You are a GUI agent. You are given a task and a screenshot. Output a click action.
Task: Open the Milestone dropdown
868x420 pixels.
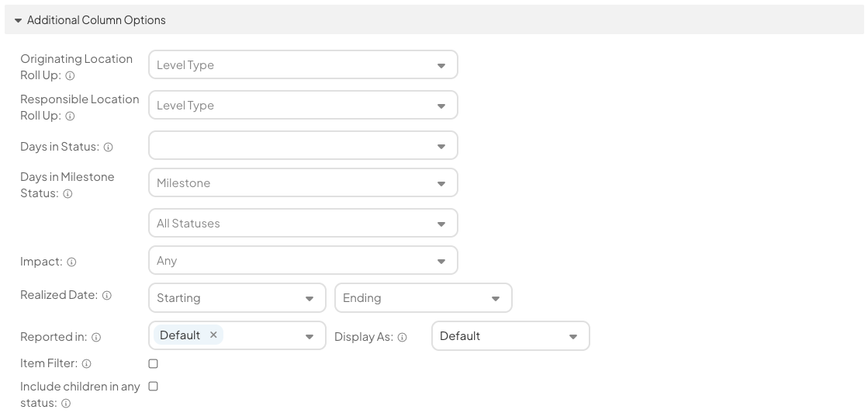(x=303, y=183)
